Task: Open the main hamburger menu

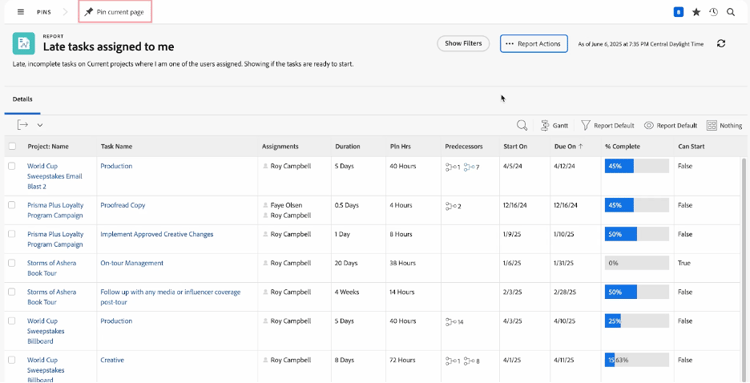Action: click(x=21, y=12)
